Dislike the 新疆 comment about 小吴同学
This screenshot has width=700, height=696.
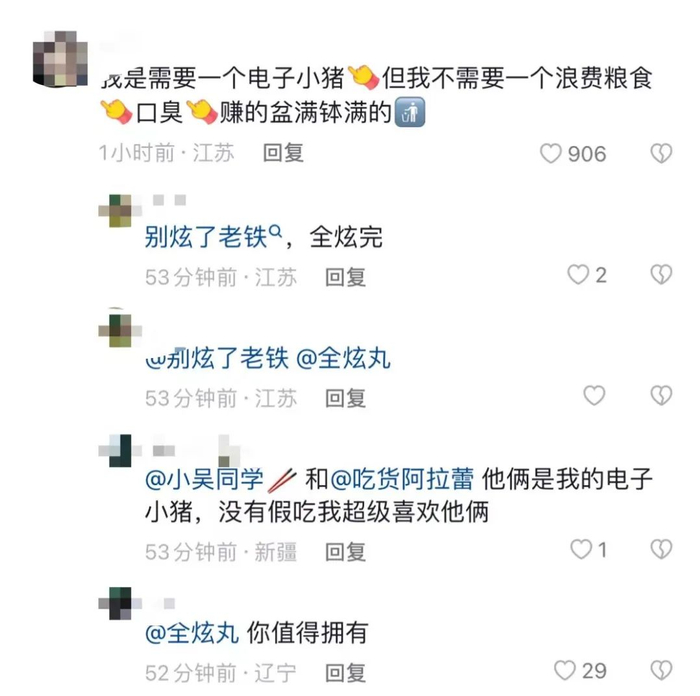point(660,549)
